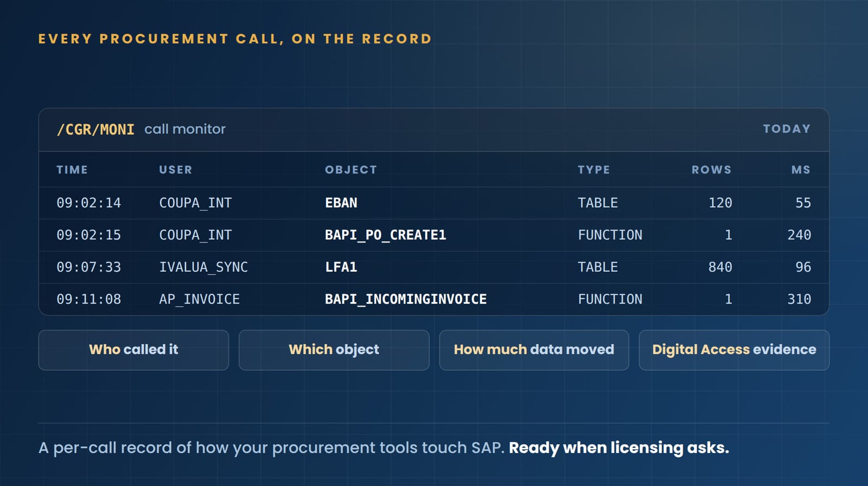Click the 240 ms value
Viewport: 868px width, 486px height.
(800, 235)
